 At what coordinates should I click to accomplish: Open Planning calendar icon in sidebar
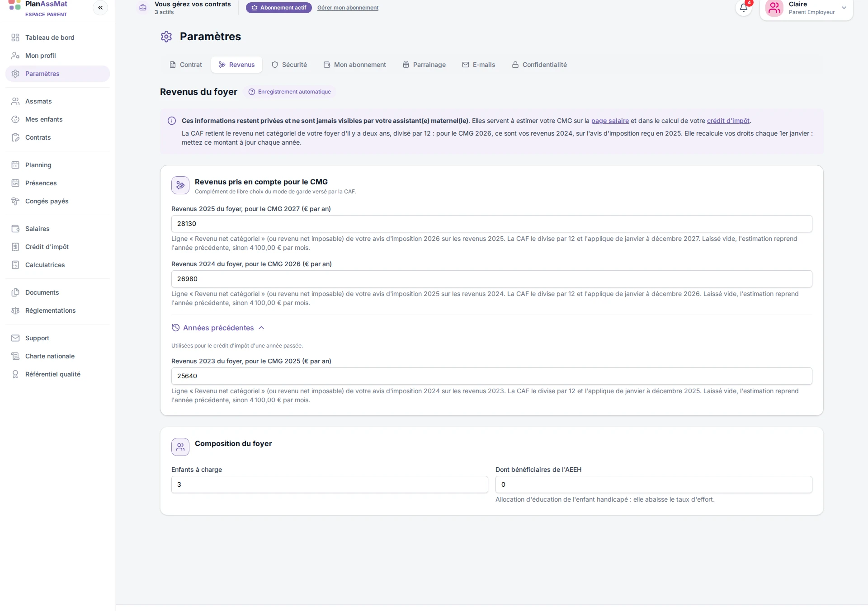15,165
